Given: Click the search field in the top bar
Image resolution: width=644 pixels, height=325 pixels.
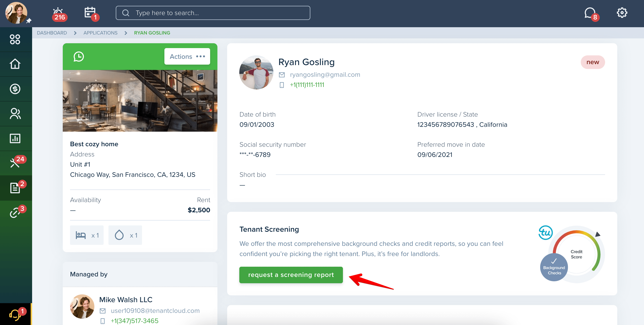Looking at the screenshot, I should pos(213,13).
